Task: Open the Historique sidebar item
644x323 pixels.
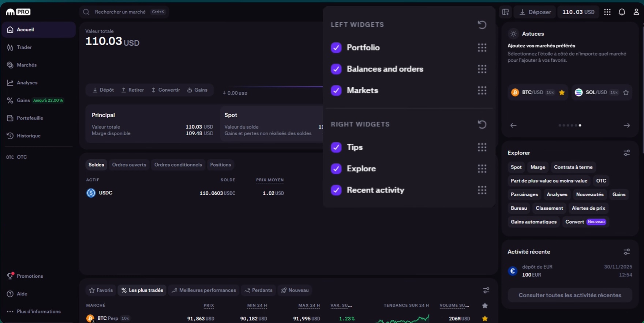Action: 38,136
